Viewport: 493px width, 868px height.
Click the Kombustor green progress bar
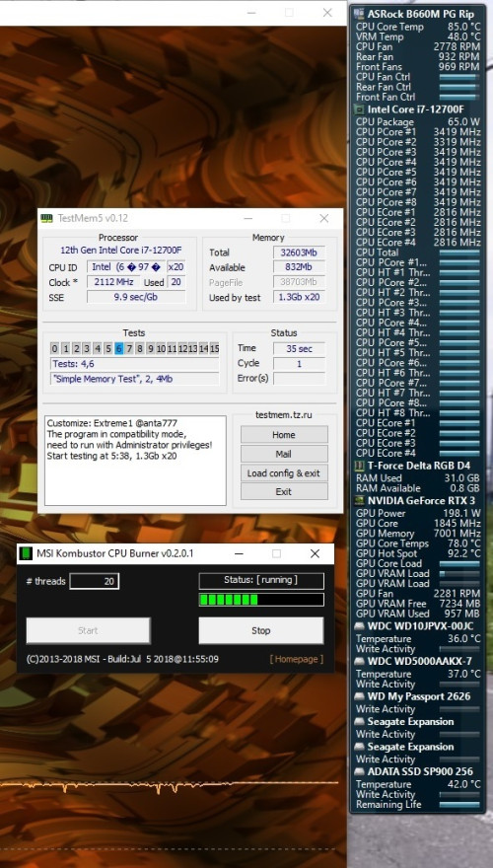[261, 600]
